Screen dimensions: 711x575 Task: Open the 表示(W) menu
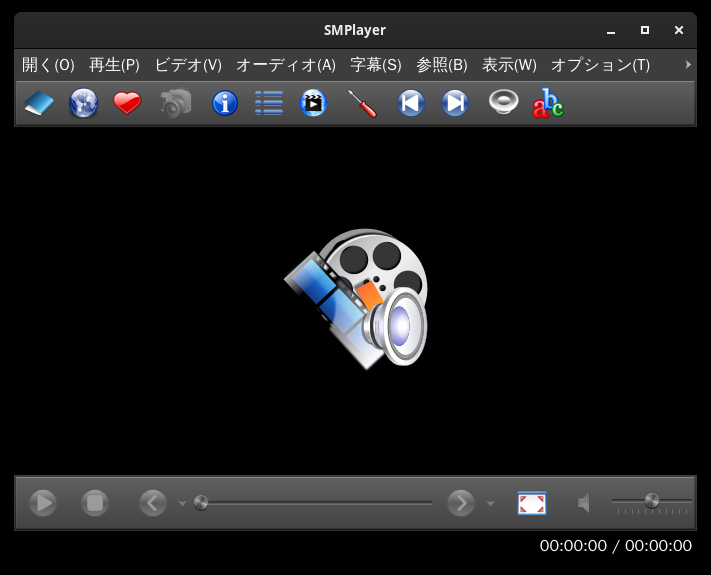[509, 65]
